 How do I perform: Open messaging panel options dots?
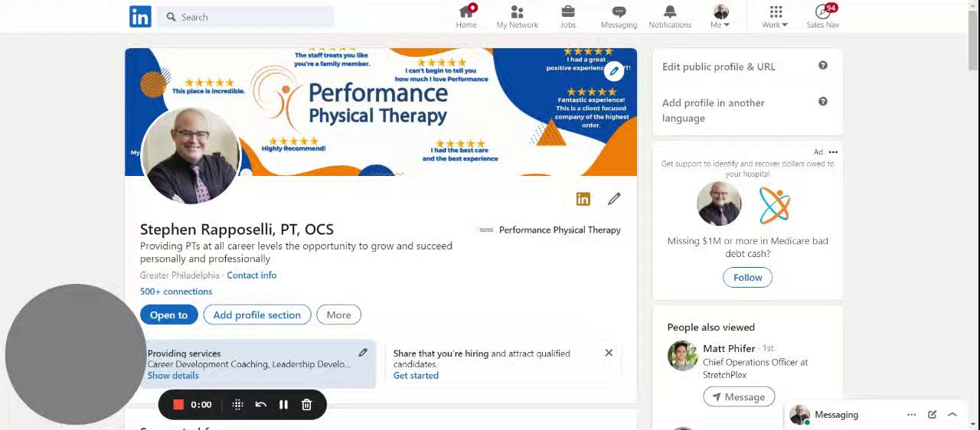point(911,415)
